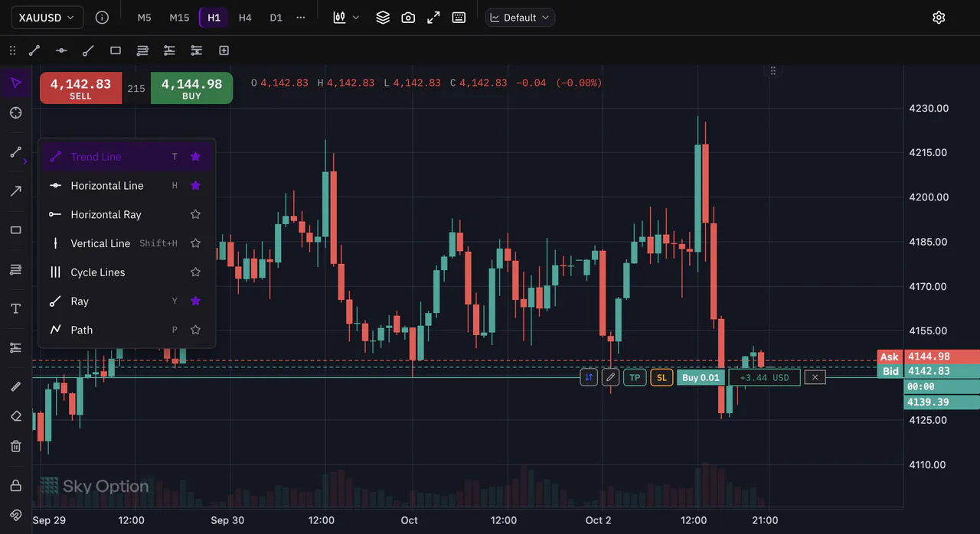
Task: Choose Cycle Lines from the line tools menu
Action: click(127, 272)
